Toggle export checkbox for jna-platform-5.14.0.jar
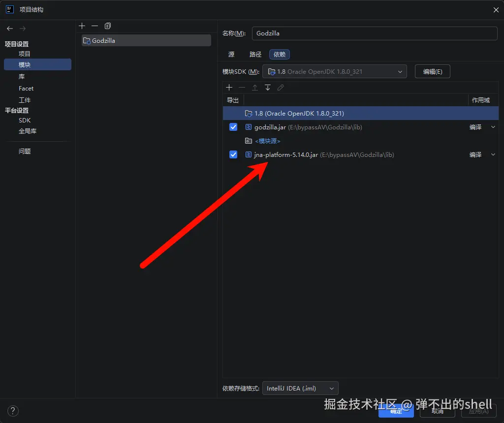Viewport: 504px width, 423px height. [233, 155]
